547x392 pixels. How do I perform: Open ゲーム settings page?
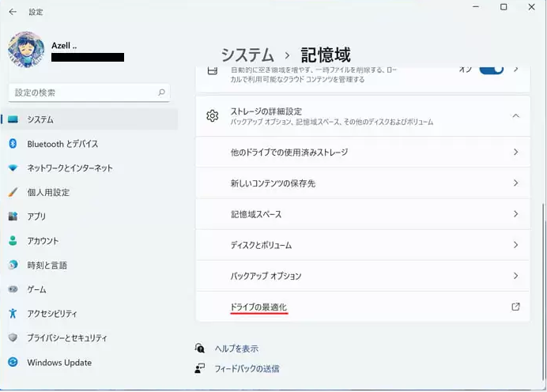click(x=89, y=289)
